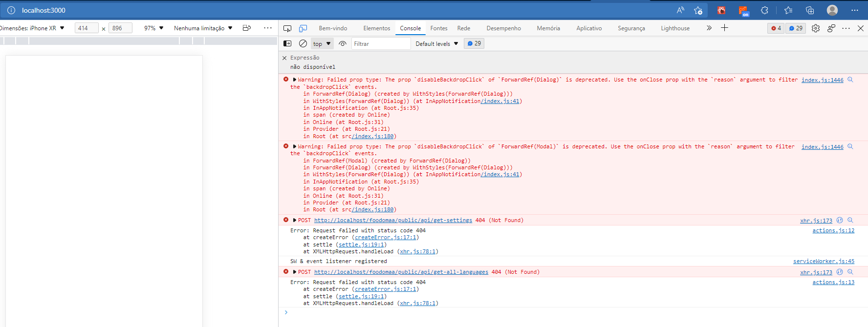Open the Collections icon
Screen dimensions: 868x327
pyautogui.click(x=810, y=10)
